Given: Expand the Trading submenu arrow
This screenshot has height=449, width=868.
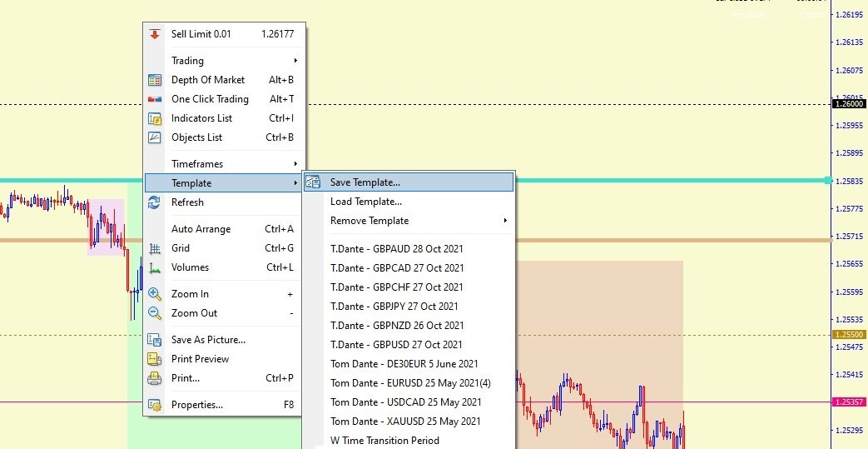Looking at the screenshot, I should [x=295, y=61].
